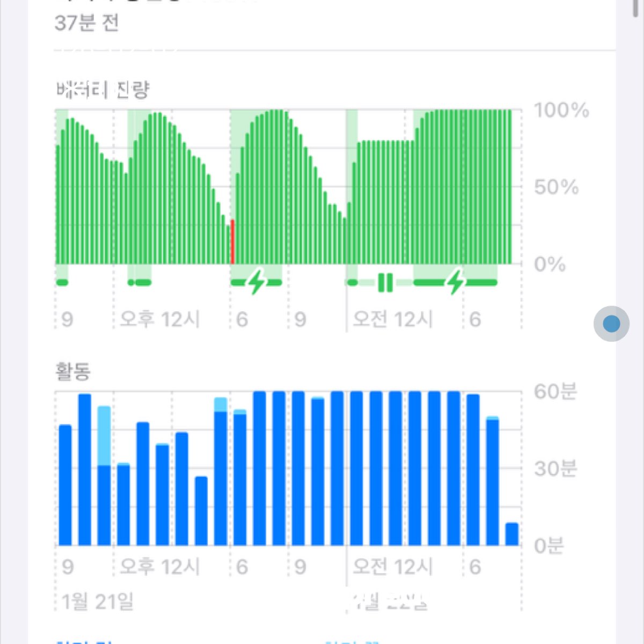
Task: Tap the 100% battery axis label
Action: coord(561,110)
